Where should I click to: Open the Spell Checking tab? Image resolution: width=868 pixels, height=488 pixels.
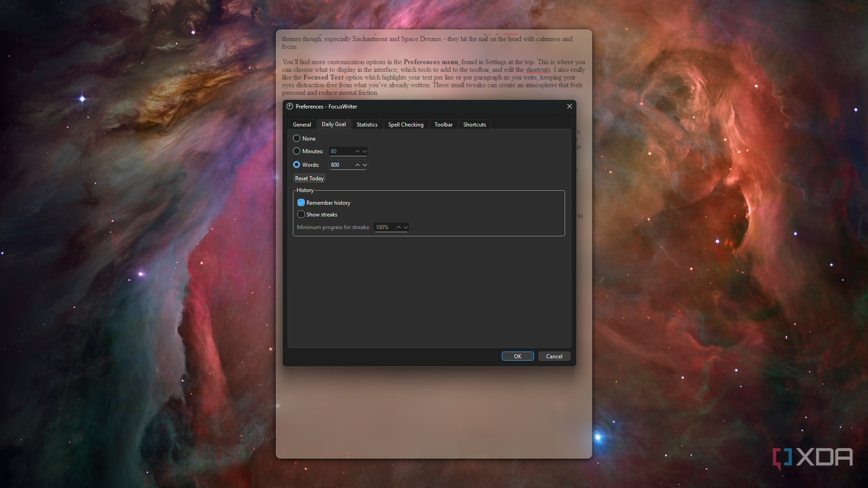406,124
